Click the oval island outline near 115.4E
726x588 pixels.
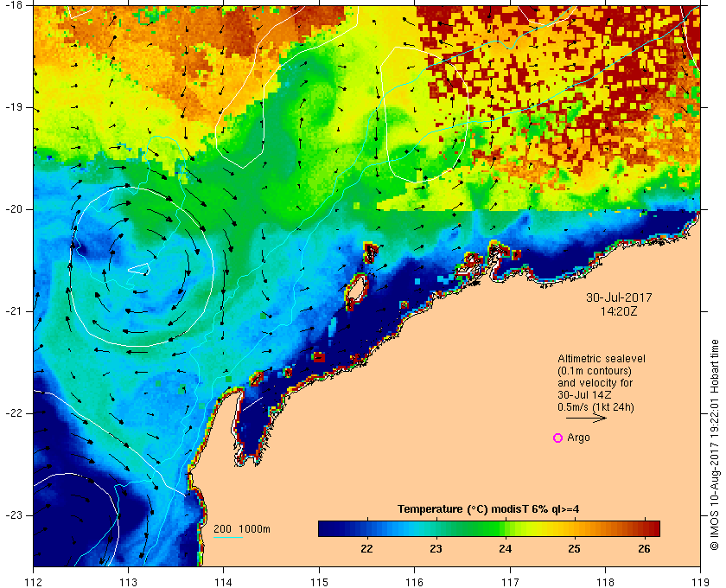(x=356, y=290)
